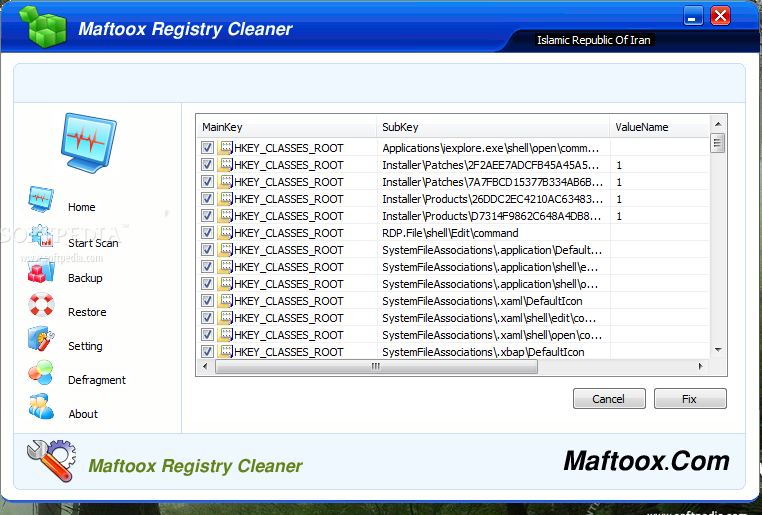Click the Fix button

point(690,398)
